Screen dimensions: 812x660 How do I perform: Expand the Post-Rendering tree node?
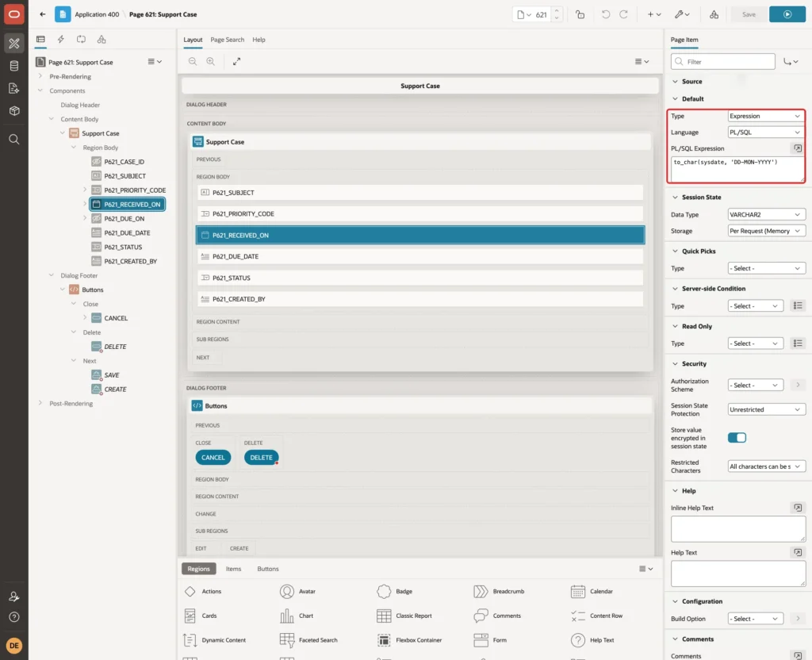click(40, 403)
